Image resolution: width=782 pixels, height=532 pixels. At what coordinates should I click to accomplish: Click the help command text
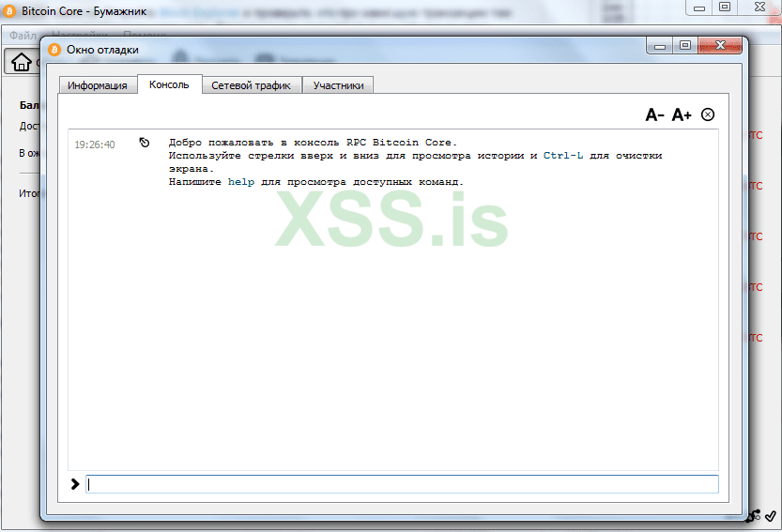(241, 182)
